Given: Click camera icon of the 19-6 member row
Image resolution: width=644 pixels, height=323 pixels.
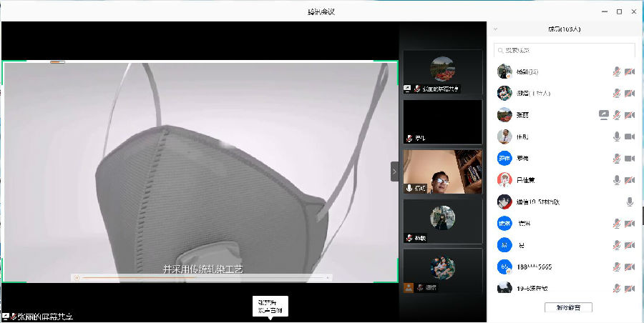Looking at the screenshot, I should click(630, 288).
